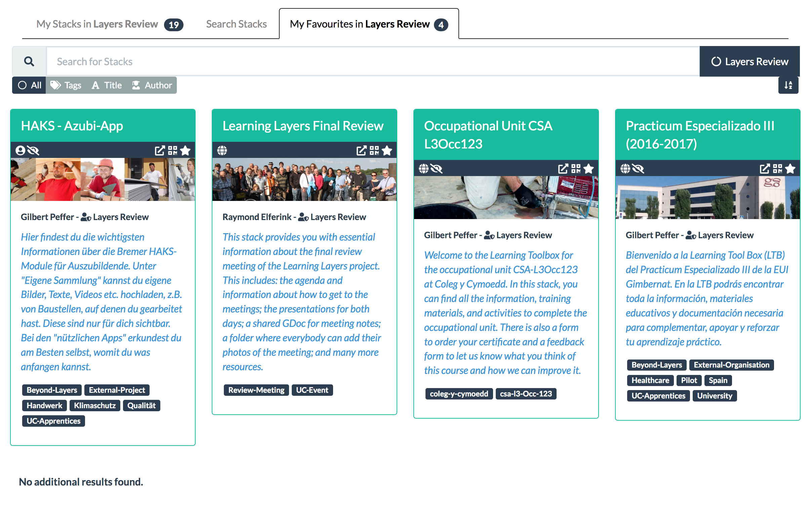Click No additional results found text
Screen dimensions: 812x506
point(81,482)
